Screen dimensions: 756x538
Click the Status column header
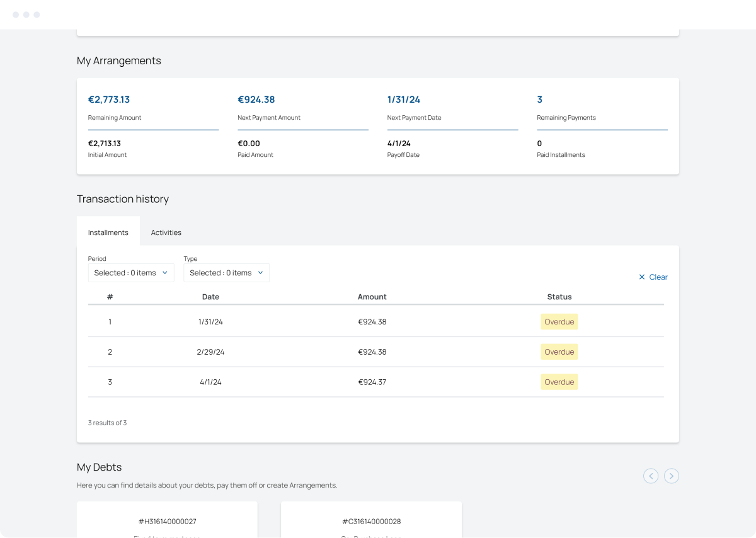[x=559, y=296]
